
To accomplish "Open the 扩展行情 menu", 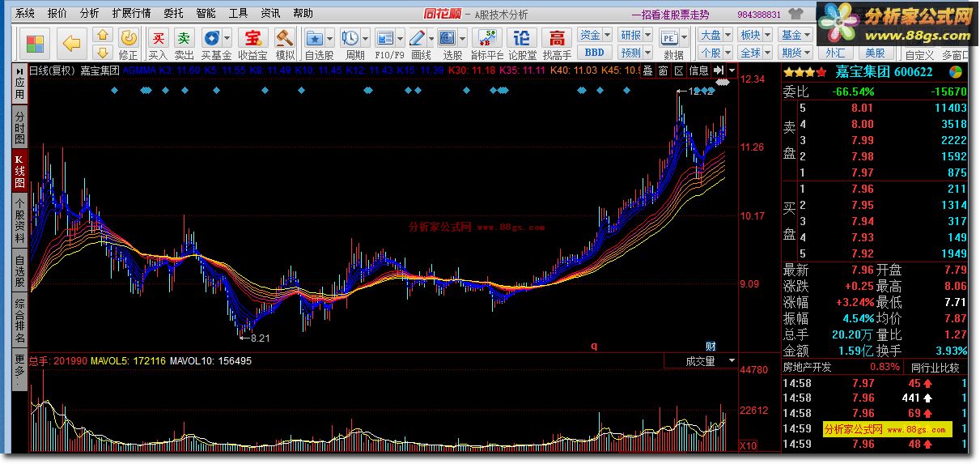I will tap(131, 14).
